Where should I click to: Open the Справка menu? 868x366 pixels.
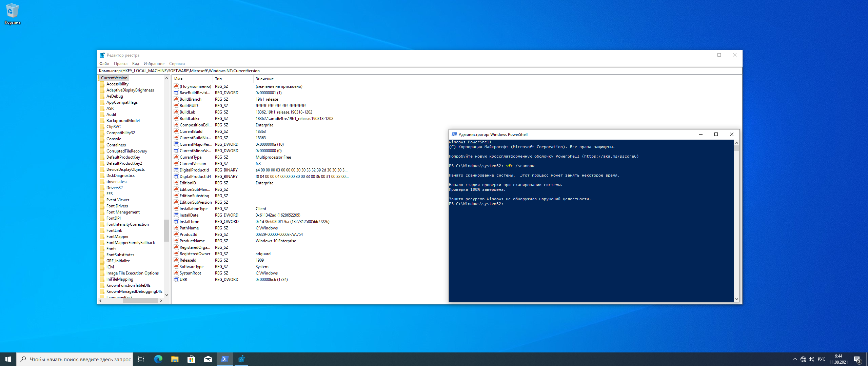pyautogui.click(x=177, y=64)
